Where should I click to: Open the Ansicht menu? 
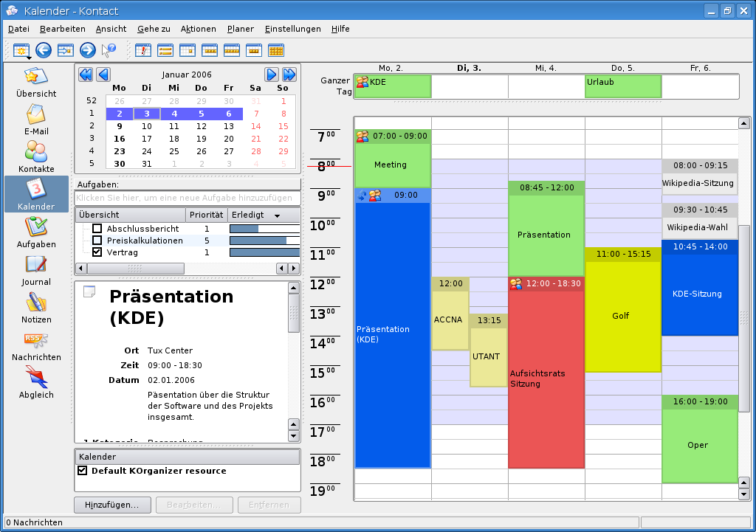[x=111, y=29]
